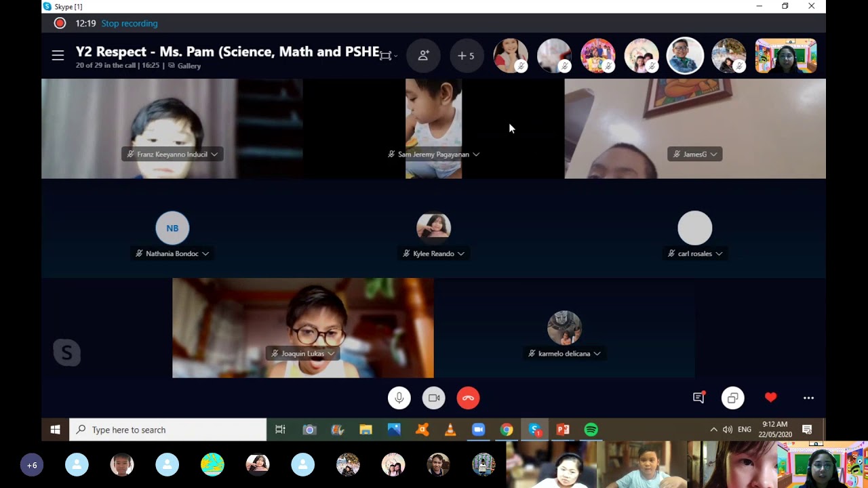Expand carl rosales options chevron
This screenshot has width=868, height=488.
[719, 253]
